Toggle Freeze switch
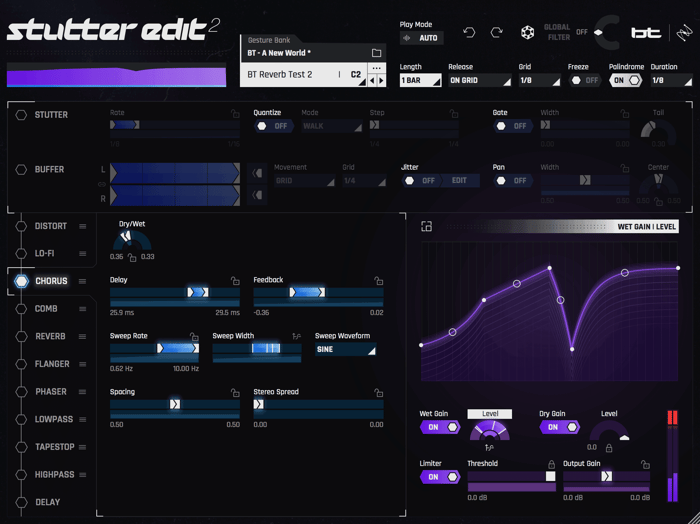This screenshot has height=524, width=700. (x=585, y=80)
